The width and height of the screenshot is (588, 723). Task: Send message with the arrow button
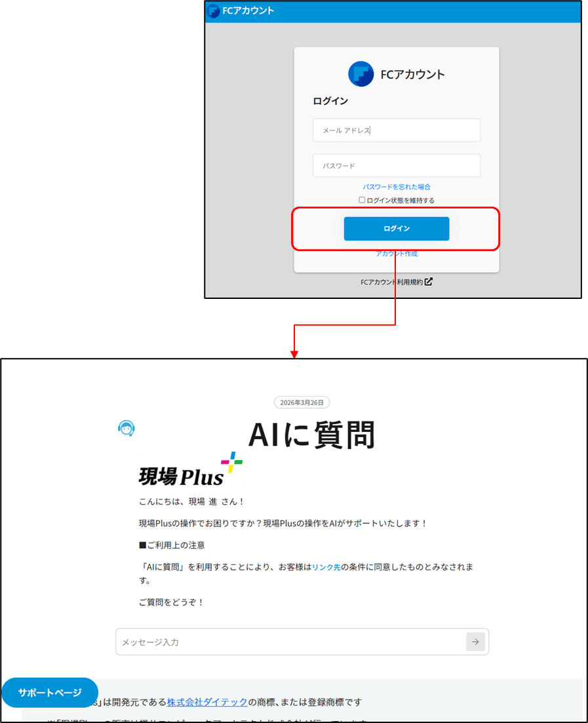(475, 641)
